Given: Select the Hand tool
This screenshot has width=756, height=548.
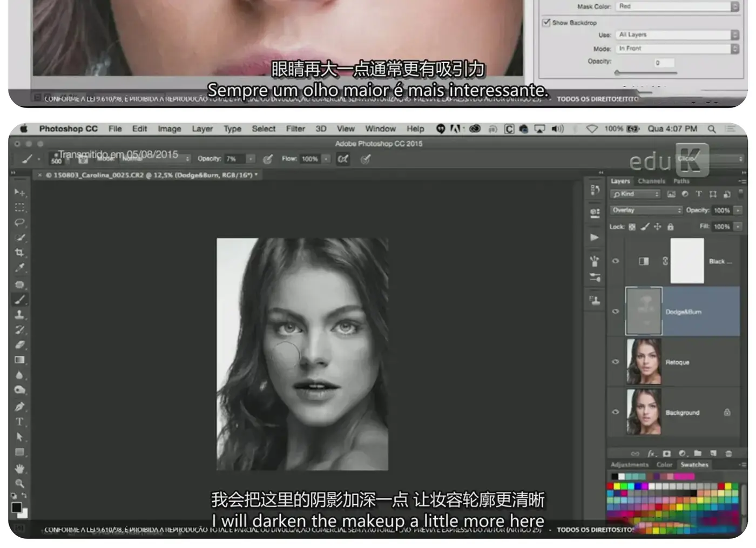Looking at the screenshot, I should pos(19,469).
